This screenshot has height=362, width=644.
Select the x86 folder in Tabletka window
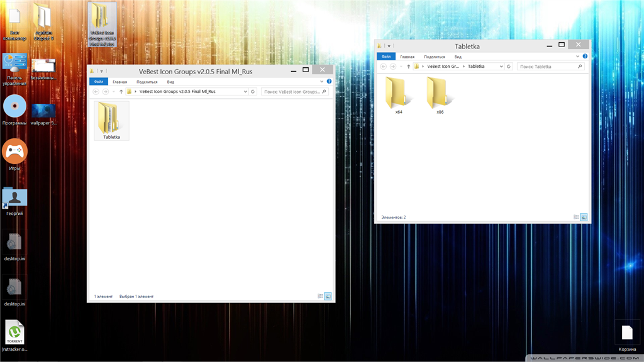point(440,96)
